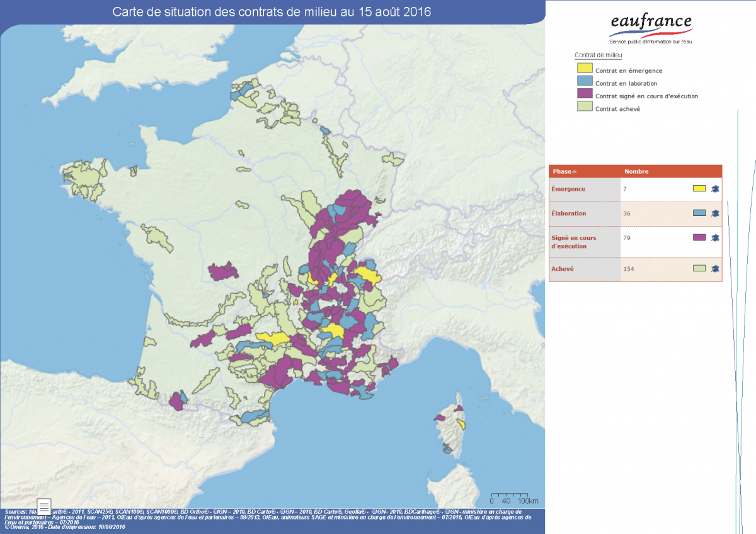The image size is (756, 534).
Task: Click the green legend box for Contrat achevé
Action: [585, 106]
